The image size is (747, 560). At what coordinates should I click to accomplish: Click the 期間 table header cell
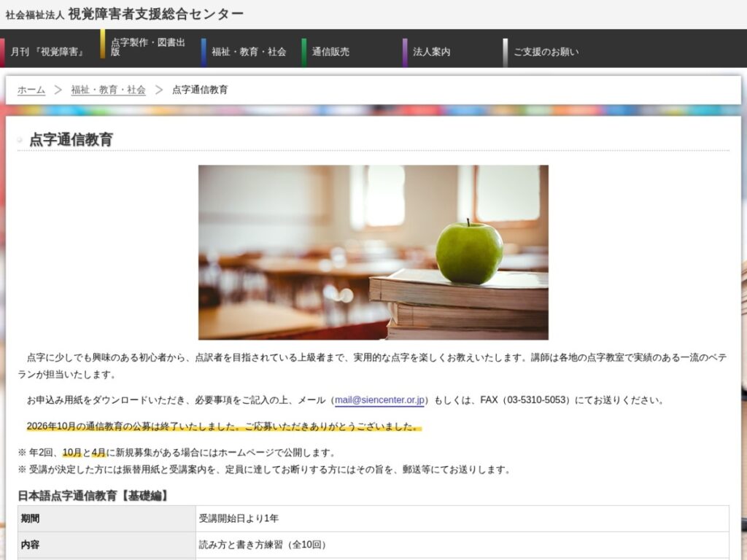click(x=107, y=518)
